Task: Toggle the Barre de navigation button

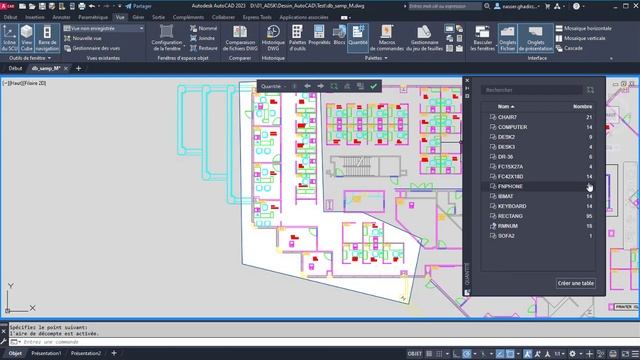Action: pyautogui.click(x=47, y=38)
